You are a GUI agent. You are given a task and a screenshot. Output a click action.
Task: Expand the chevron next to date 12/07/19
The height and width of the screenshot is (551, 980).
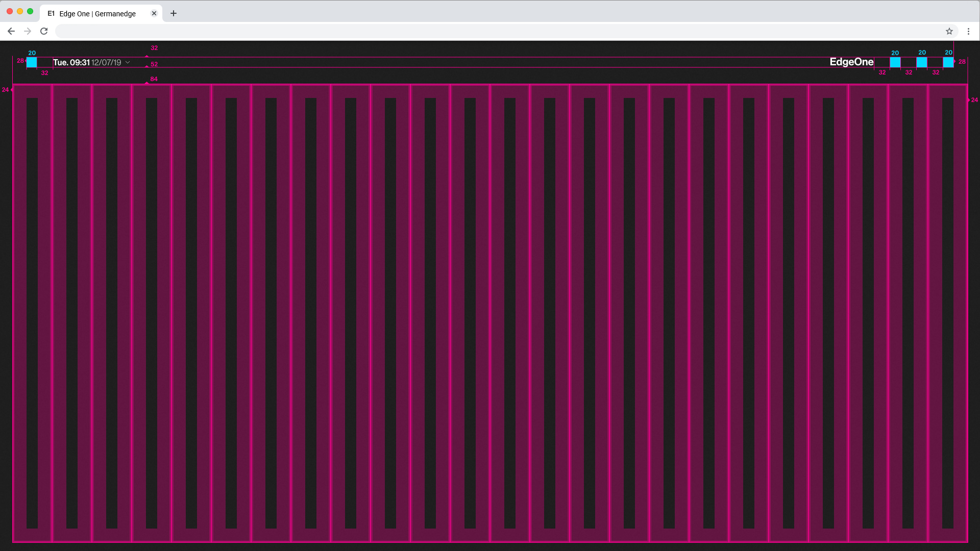(128, 62)
